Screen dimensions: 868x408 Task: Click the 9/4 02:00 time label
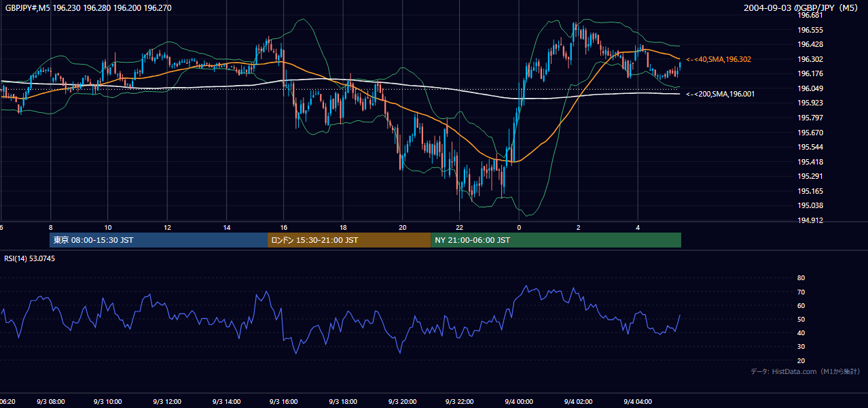click(x=578, y=402)
